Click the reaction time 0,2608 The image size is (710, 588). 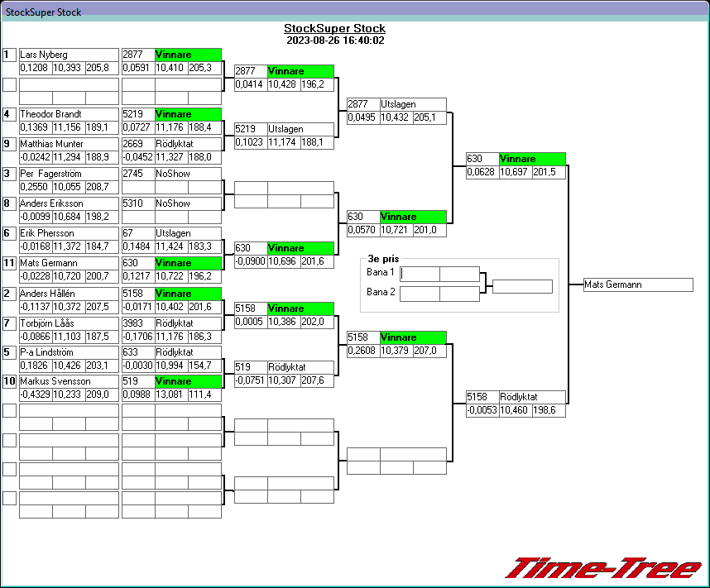coord(363,351)
